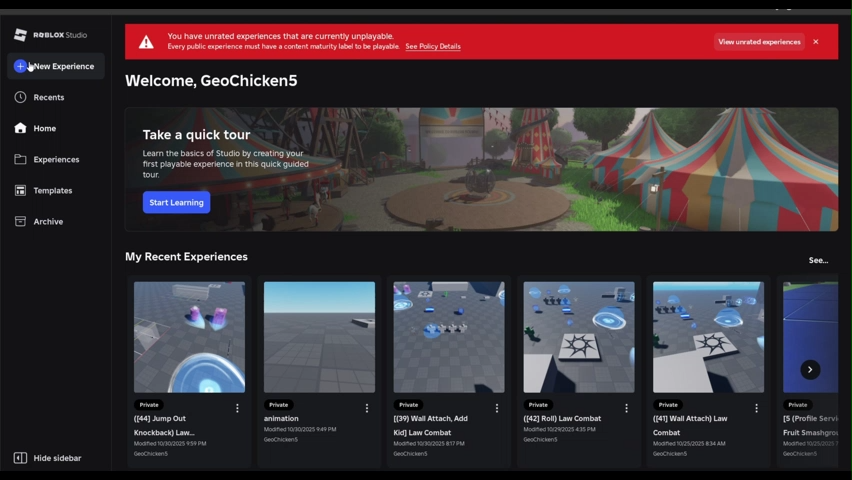Click the Roblox Studio logo
Screen dimensions: 852x480
coord(50,35)
